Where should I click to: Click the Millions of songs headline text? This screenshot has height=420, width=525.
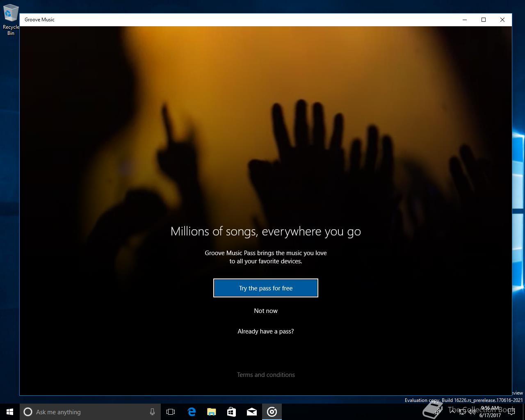[x=266, y=231]
